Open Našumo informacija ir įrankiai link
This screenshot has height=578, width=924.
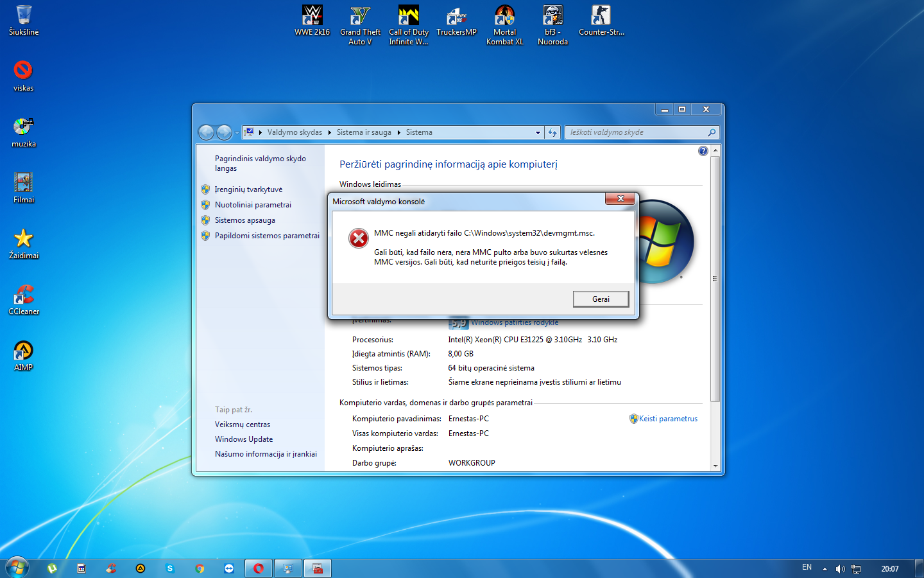click(x=266, y=454)
